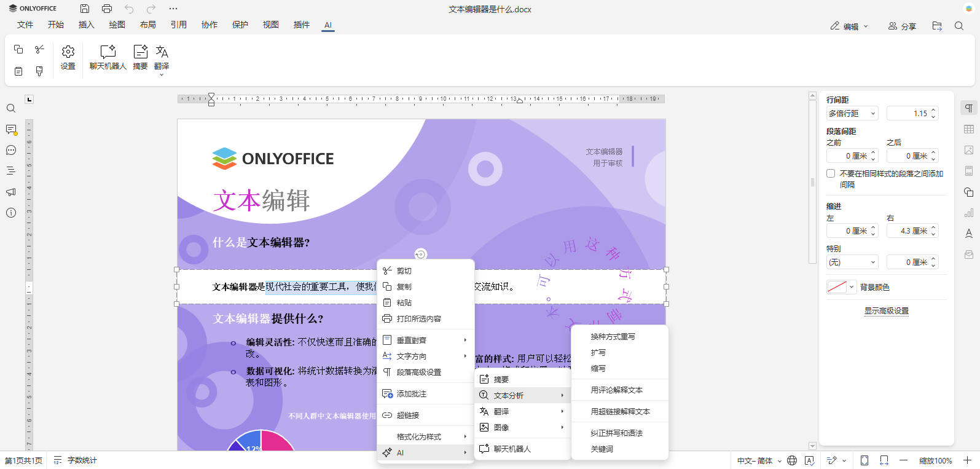The image size is (980, 469).
Task: Open AI 设置 settings
Action: 68,58
